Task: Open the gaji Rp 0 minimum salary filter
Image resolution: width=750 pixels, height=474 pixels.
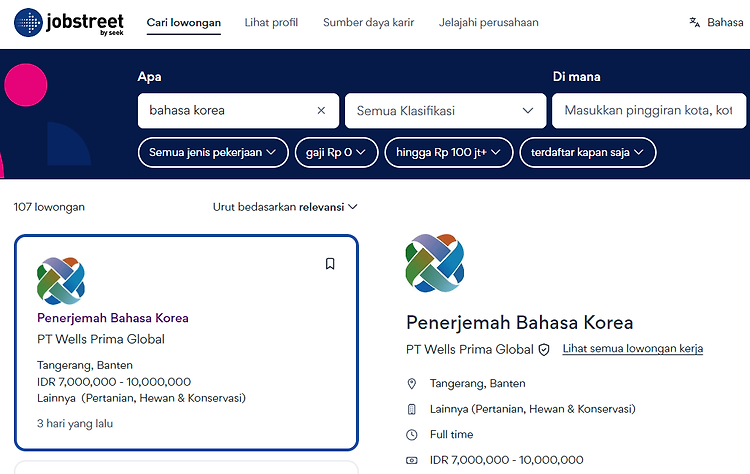Action: [x=336, y=153]
